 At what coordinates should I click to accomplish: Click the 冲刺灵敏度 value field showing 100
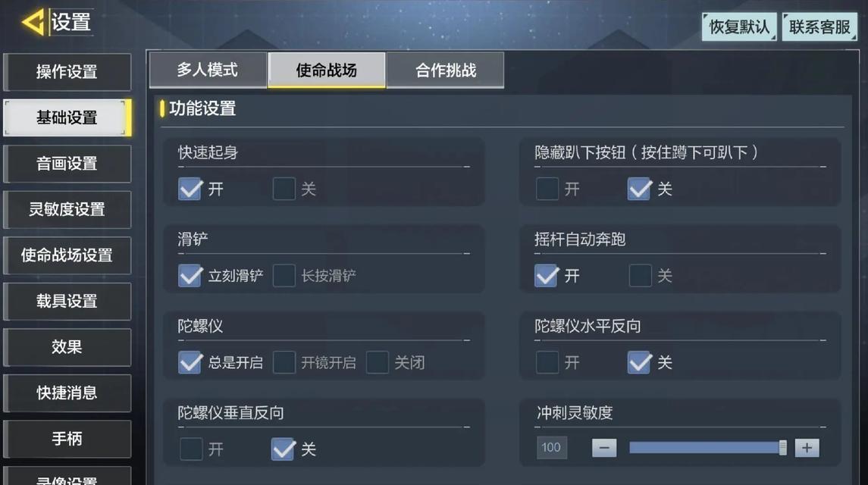551,447
